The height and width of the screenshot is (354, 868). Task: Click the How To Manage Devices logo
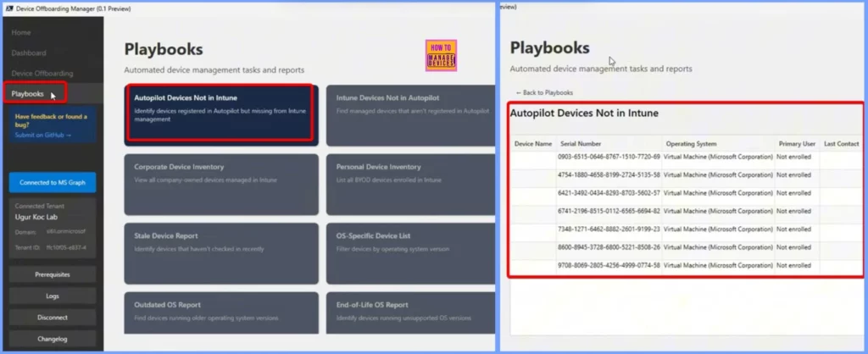coord(441,55)
